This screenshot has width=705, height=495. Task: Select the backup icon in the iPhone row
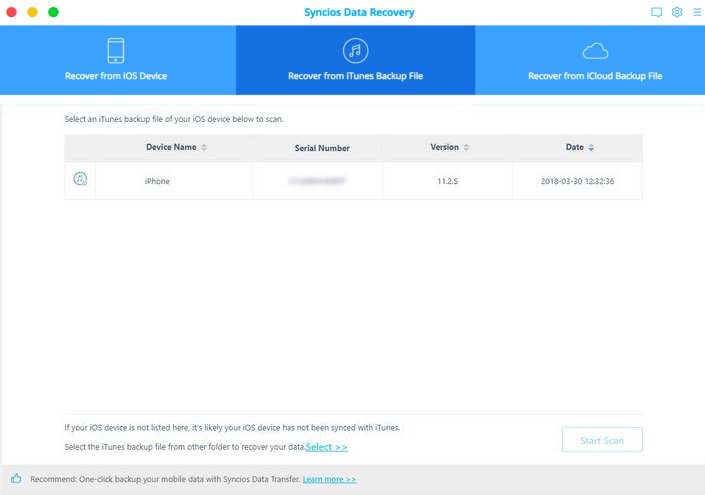pyautogui.click(x=81, y=180)
